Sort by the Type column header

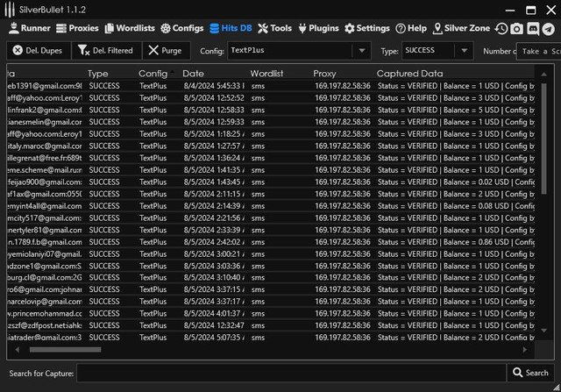click(97, 74)
